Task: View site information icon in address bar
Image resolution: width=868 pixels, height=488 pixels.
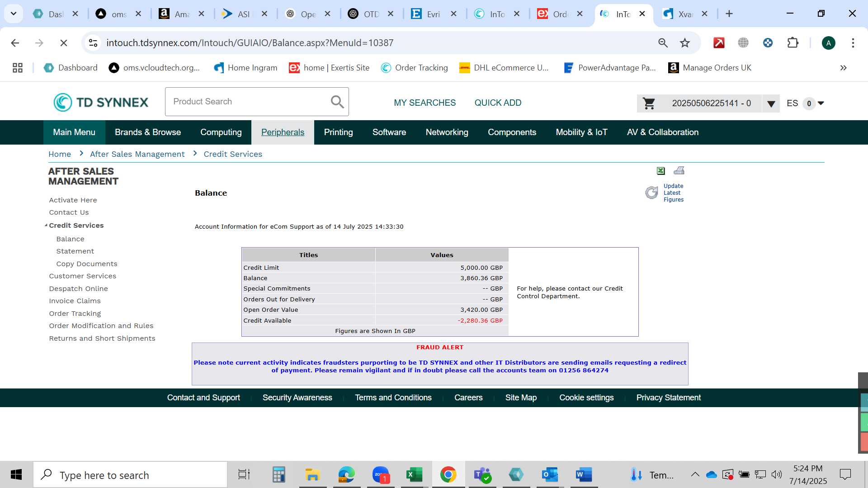Action: click(93, 43)
